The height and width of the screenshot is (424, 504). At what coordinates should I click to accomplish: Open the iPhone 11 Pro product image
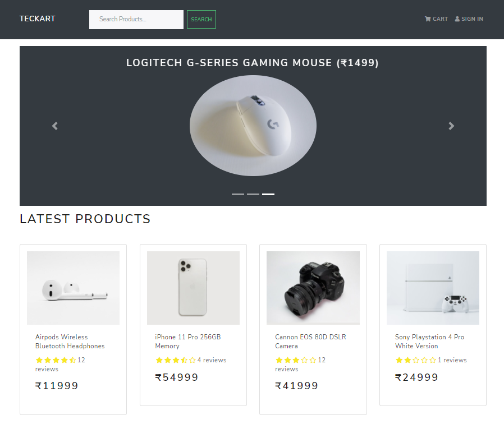click(193, 288)
